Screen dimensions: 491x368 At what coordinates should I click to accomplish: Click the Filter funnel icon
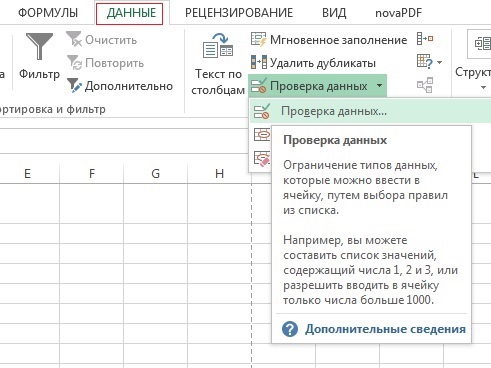coord(39,47)
